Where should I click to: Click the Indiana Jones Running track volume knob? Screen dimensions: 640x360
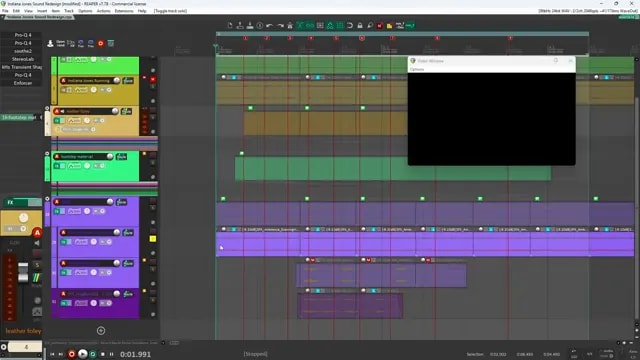pos(117,80)
